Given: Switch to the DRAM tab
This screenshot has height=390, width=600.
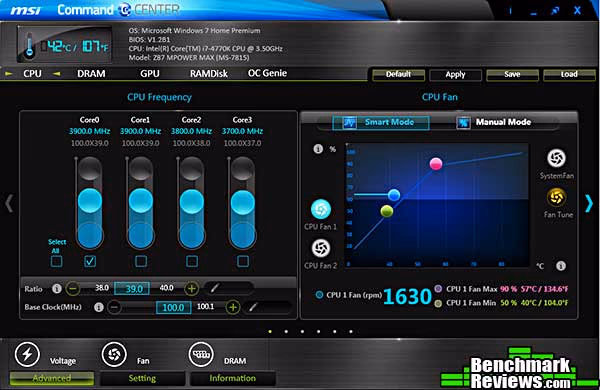Looking at the screenshot, I should tap(91, 73).
